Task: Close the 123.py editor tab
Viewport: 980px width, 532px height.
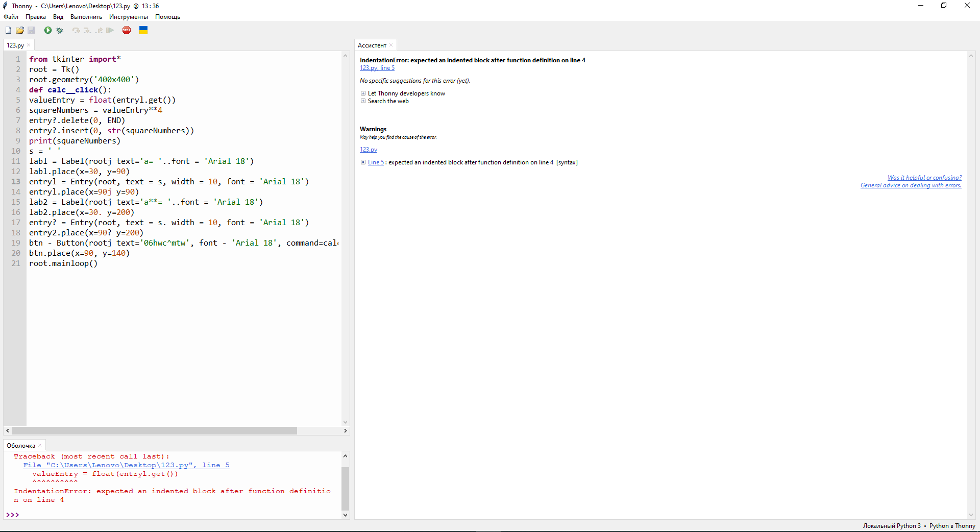Action: coord(29,45)
